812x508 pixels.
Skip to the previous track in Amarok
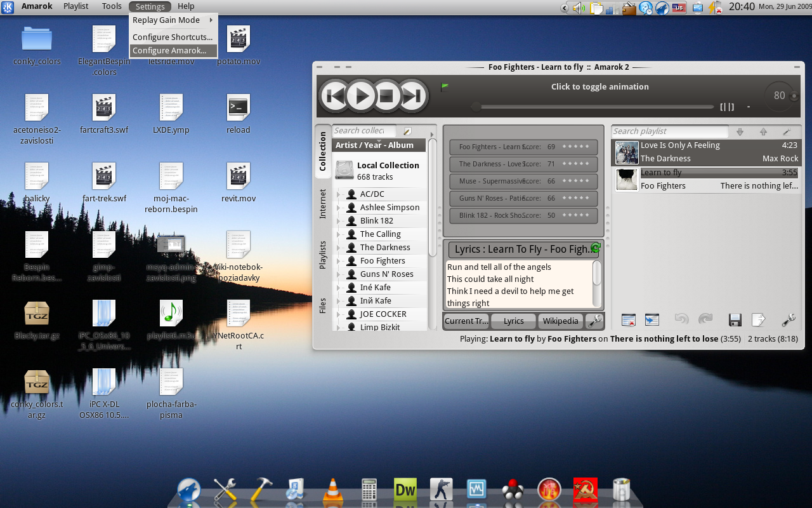point(334,96)
